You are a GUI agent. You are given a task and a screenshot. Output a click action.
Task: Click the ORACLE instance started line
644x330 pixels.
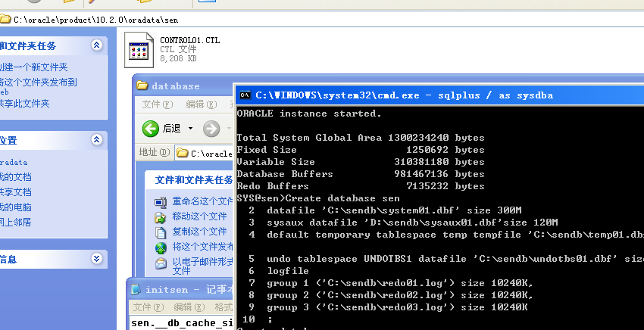(x=309, y=114)
